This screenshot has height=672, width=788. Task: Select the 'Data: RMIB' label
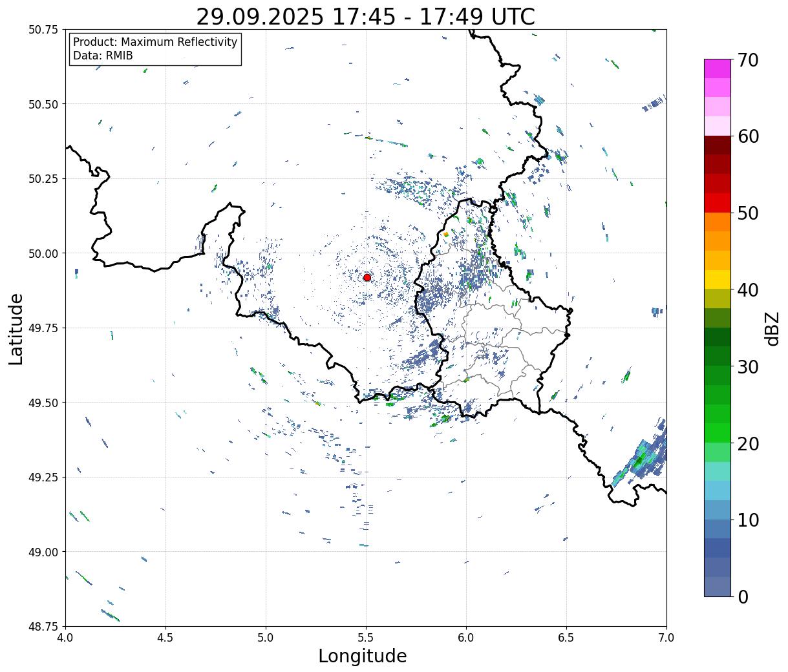tap(103, 56)
